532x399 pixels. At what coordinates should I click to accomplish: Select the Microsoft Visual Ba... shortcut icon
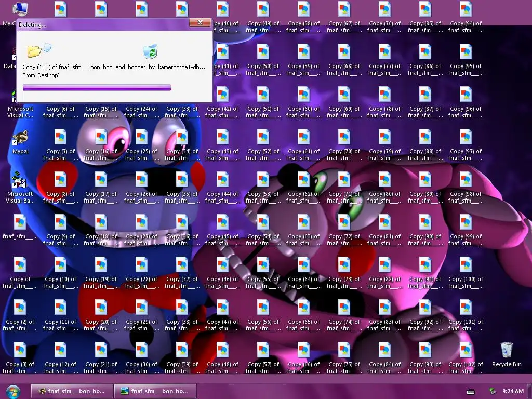click(20, 188)
